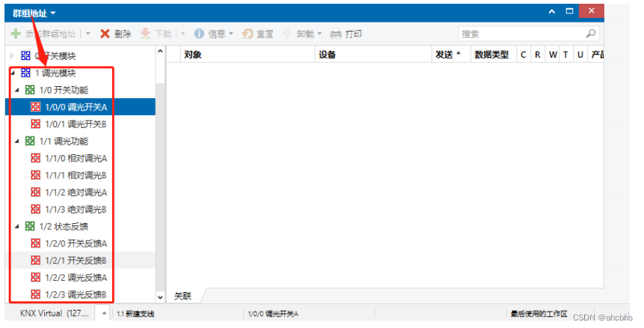Click the red icon of 1/2/0 开关反馈A
644x328 pixels.
point(36,243)
